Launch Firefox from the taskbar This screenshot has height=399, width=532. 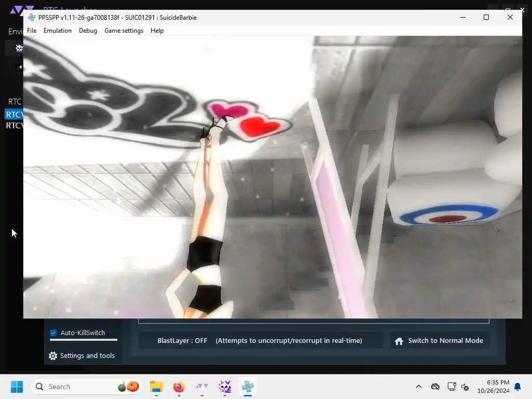[x=179, y=387]
